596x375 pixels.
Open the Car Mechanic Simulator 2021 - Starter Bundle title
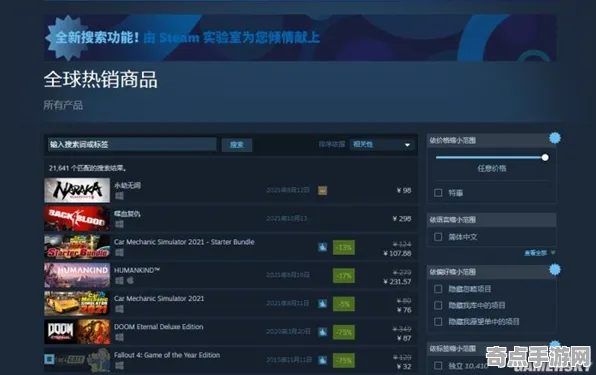click(x=184, y=242)
